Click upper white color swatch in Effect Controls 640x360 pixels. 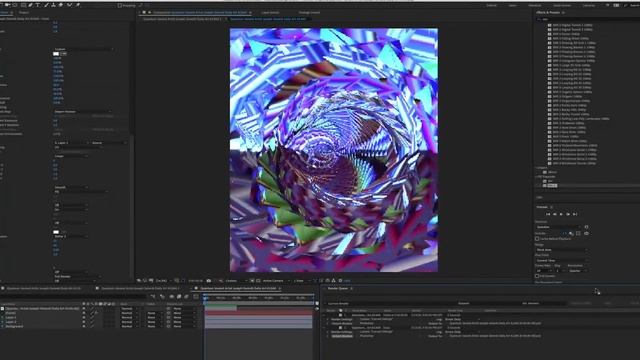56,53
